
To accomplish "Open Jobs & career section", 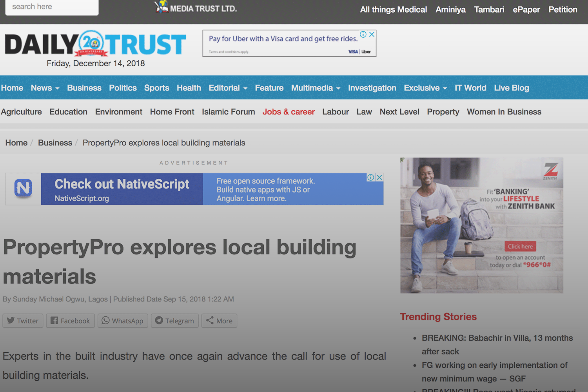I will [289, 112].
